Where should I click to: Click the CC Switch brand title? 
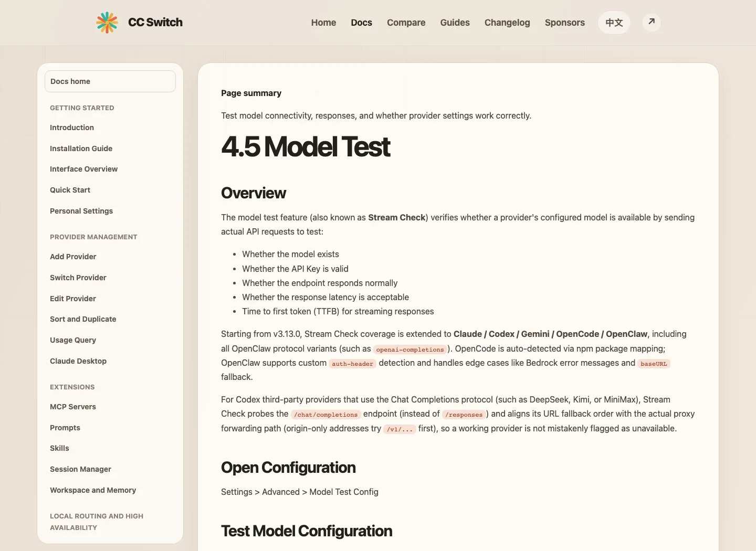tap(155, 23)
